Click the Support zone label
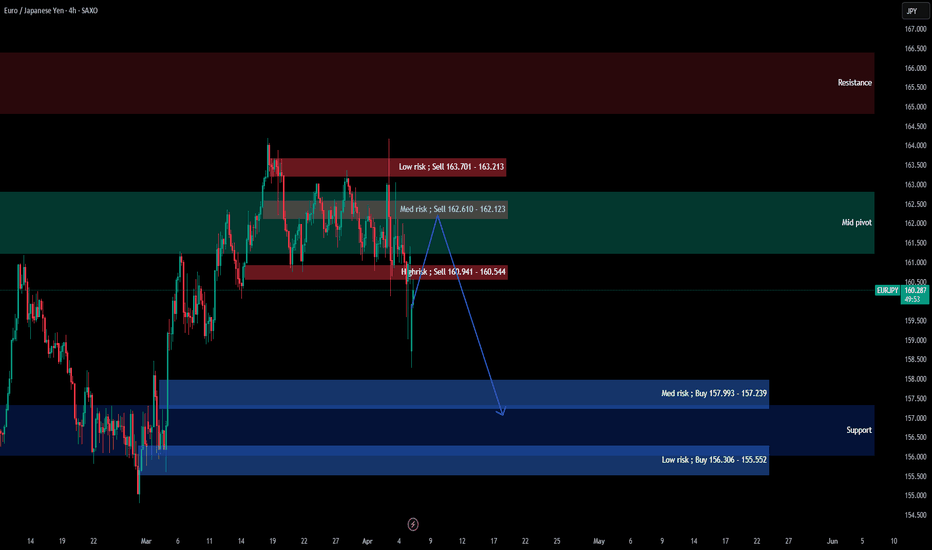 pyautogui.click(x=859, y=430)
